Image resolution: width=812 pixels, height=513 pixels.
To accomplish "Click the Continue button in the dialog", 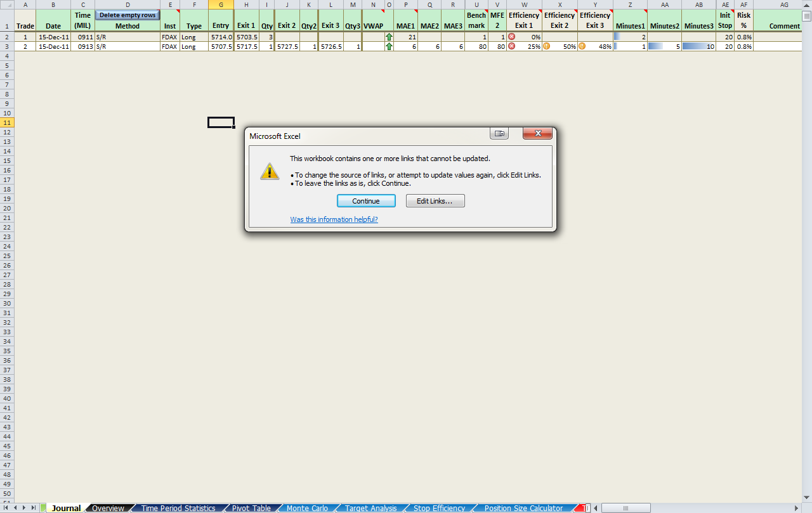I will tap(366, 201).
